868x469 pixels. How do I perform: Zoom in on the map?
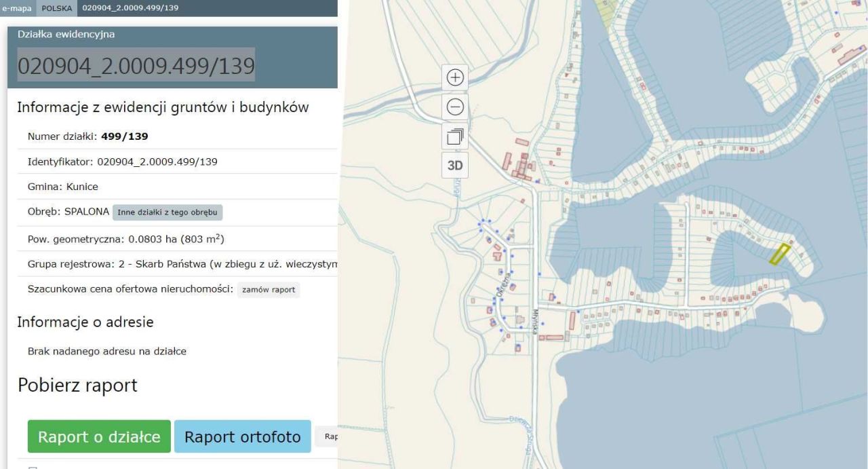(x=456, y=77)
